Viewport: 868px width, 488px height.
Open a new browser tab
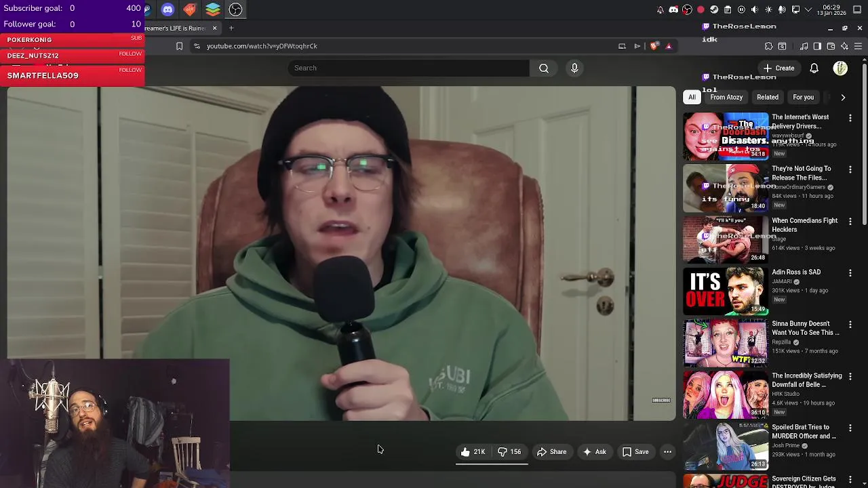pos(231,28)
